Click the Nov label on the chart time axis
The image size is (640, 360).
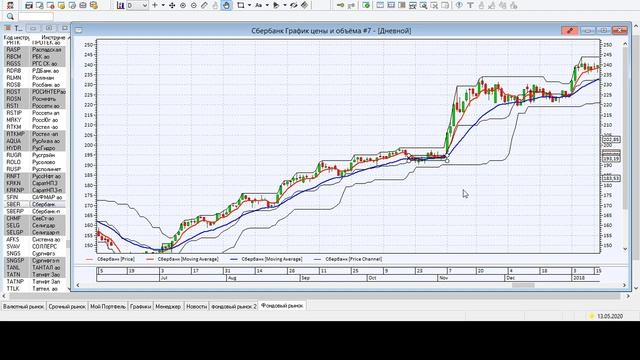tap(443, 278)
